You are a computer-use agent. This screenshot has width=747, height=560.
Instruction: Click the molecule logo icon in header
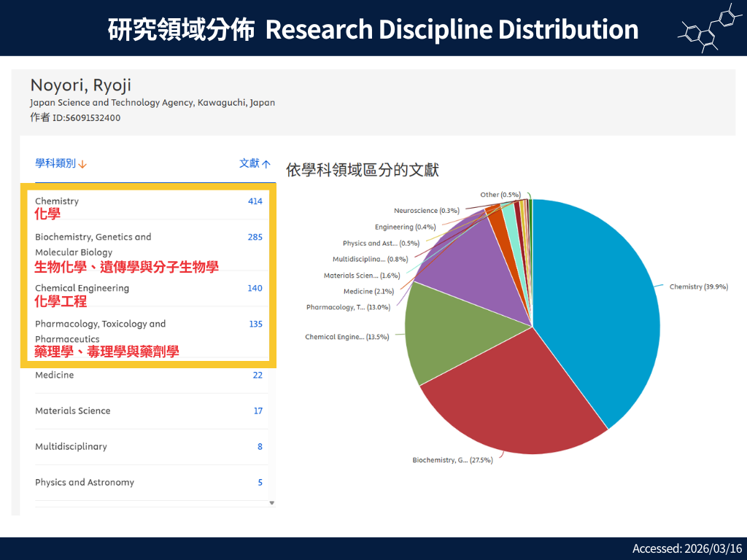pos(708,28)
